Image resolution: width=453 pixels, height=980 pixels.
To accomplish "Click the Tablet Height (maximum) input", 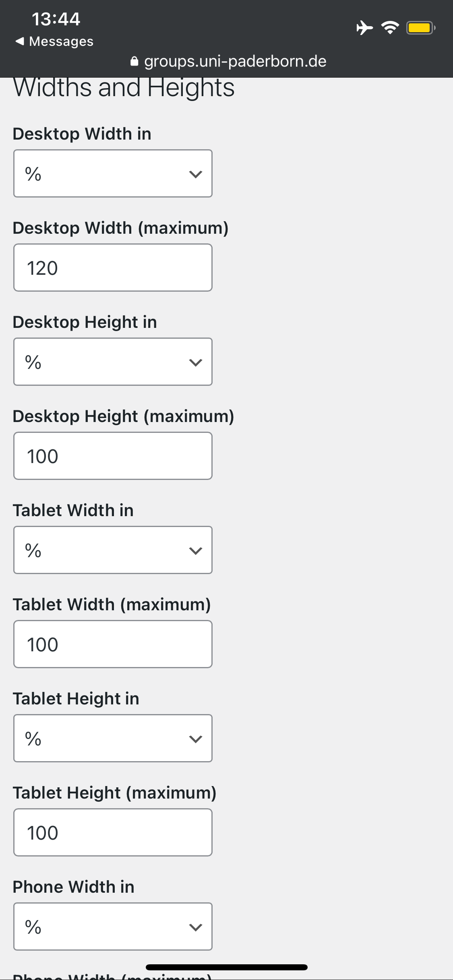I will (113, 832).
